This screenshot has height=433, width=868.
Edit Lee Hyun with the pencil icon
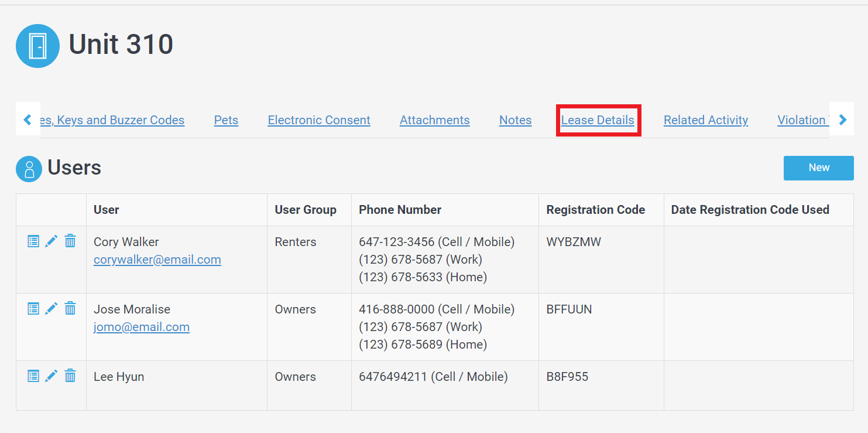[52, 376]
